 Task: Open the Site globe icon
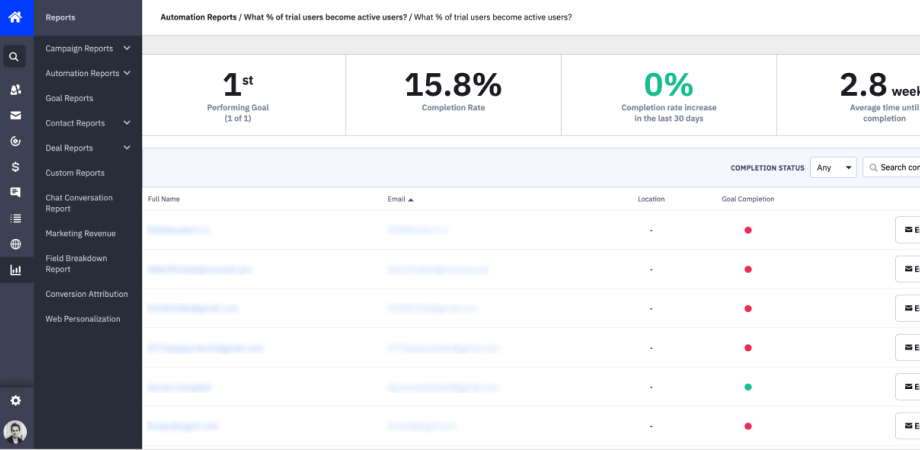pyautogui.click(x=15, y=244)
